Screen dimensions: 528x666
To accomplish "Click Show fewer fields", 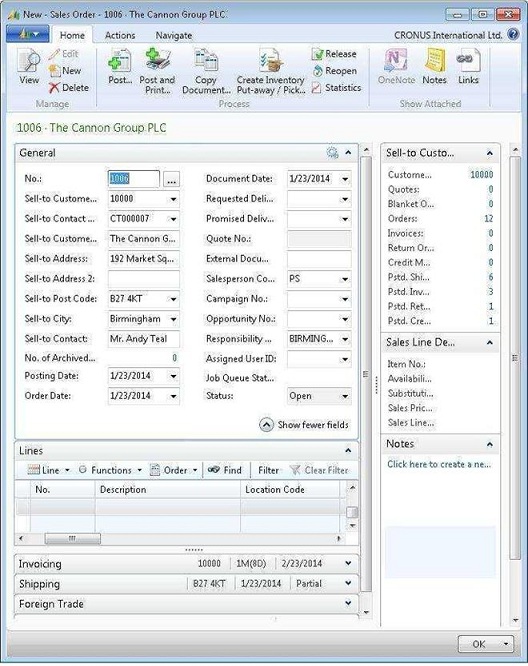I will [304, 425].
